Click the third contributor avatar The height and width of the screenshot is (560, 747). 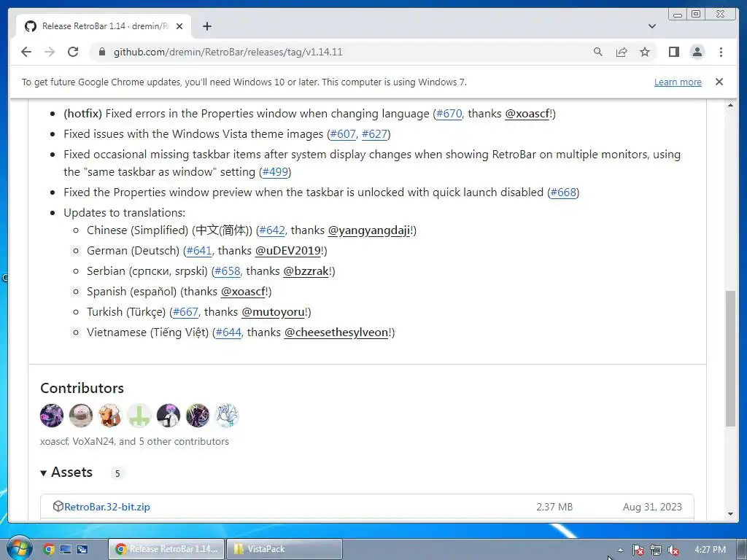pos(110,415)
